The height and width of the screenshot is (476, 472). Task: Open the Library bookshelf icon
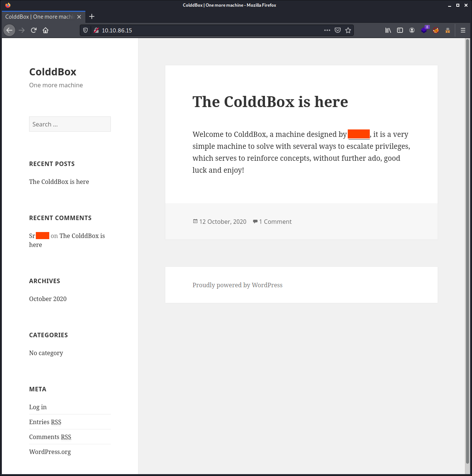tap(388, 30)
